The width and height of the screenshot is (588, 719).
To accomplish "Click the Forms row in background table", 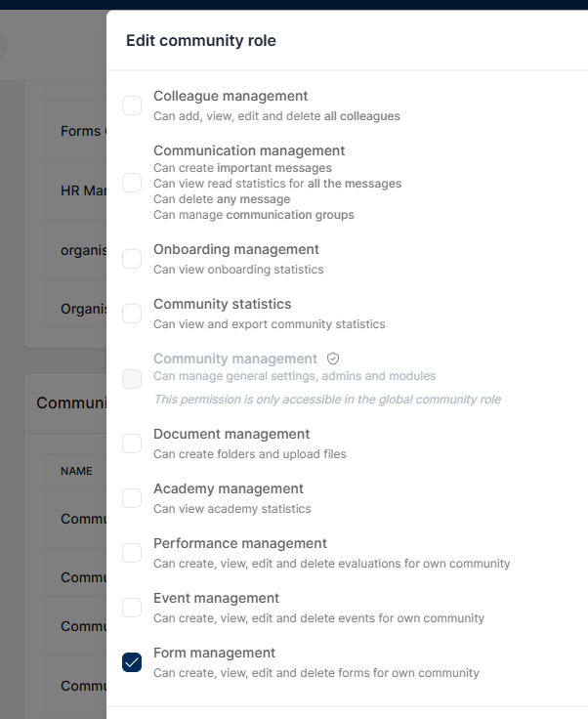I will (75, 131).
